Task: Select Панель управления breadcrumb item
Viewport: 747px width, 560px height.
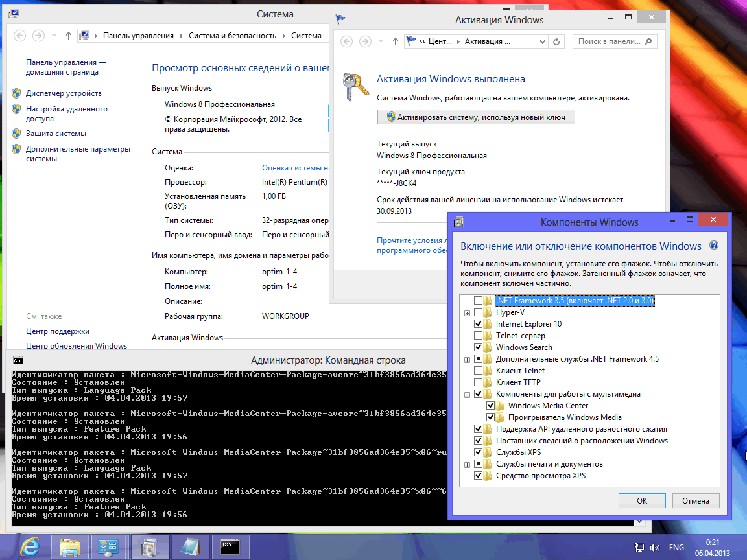Action: point(138,36)
